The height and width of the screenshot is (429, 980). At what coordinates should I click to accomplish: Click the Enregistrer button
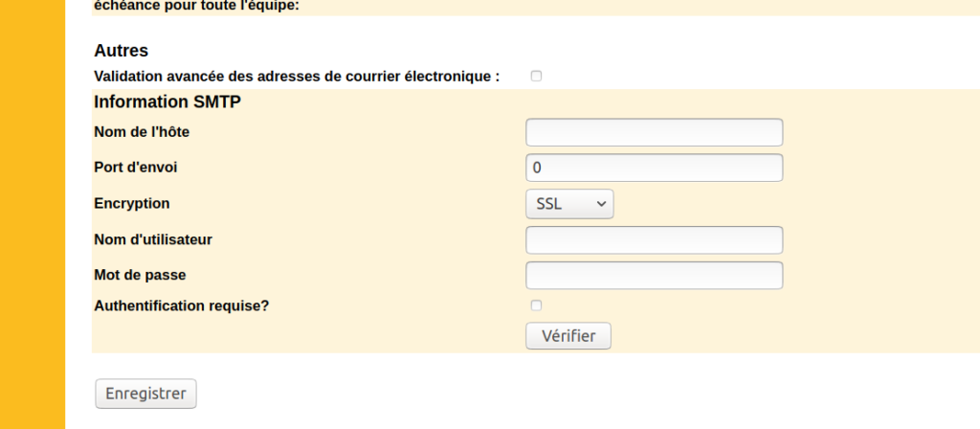[x=145, y=394]
